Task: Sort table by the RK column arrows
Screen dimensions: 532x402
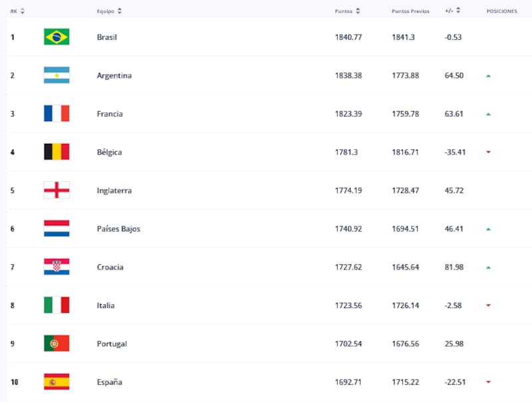Action: [23, 11]
